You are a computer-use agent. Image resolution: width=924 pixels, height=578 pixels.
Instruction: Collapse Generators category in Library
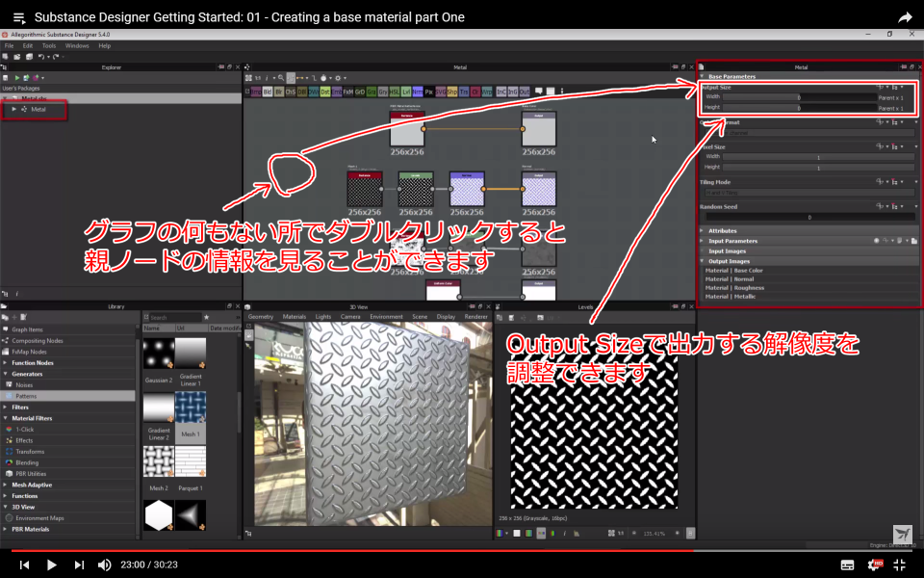click(6, 374)
